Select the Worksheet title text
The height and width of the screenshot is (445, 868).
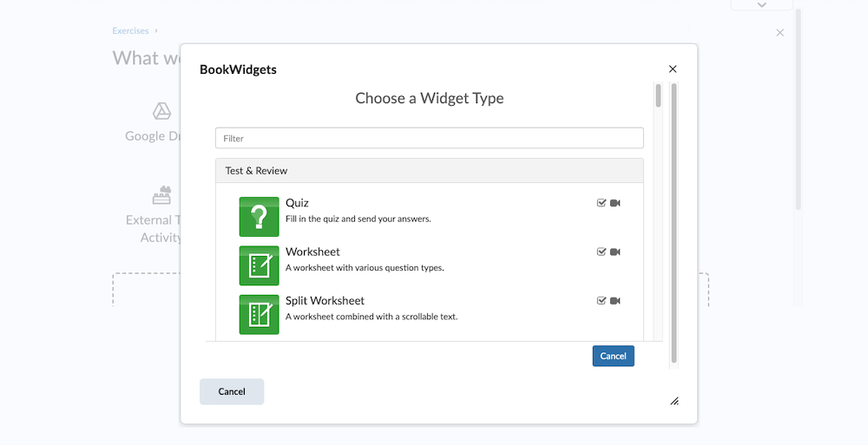point(312,252)
